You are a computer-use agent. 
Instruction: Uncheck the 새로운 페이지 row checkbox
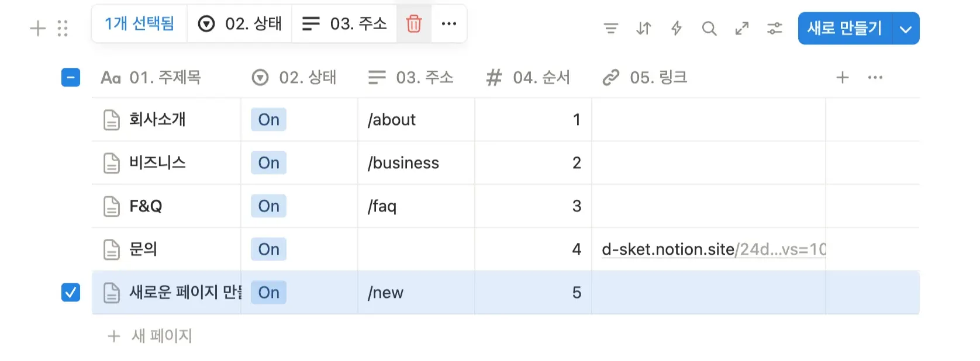coord(71,292)
